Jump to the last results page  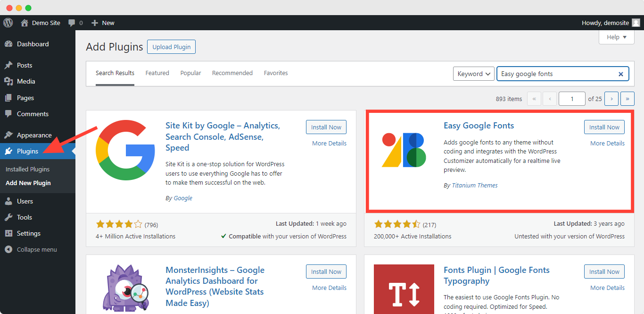627,99
